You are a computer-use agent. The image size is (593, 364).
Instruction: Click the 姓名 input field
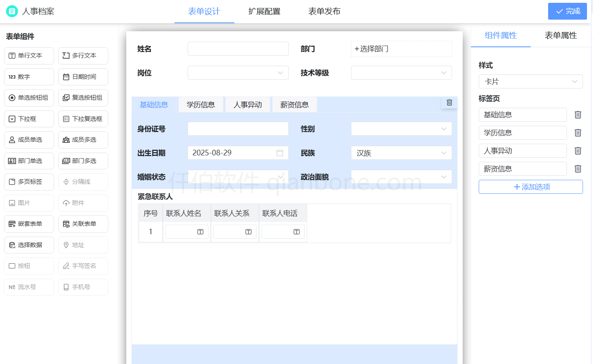238,48
